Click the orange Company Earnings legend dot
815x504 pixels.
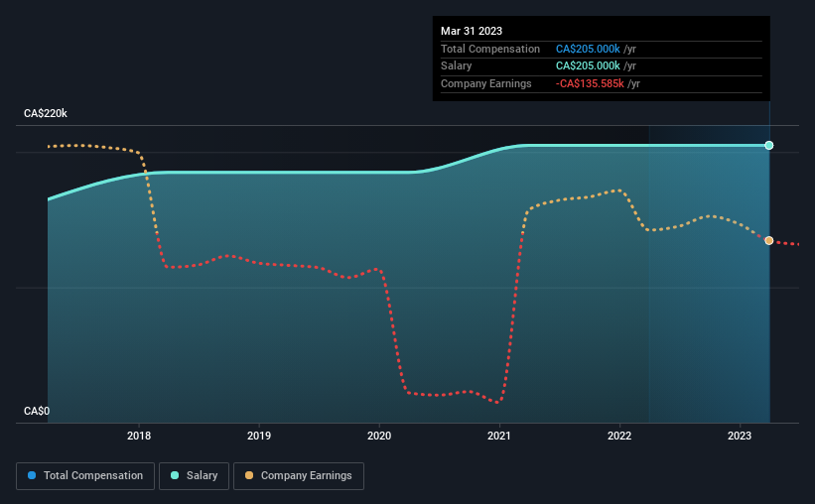click(x=249, y=475)
